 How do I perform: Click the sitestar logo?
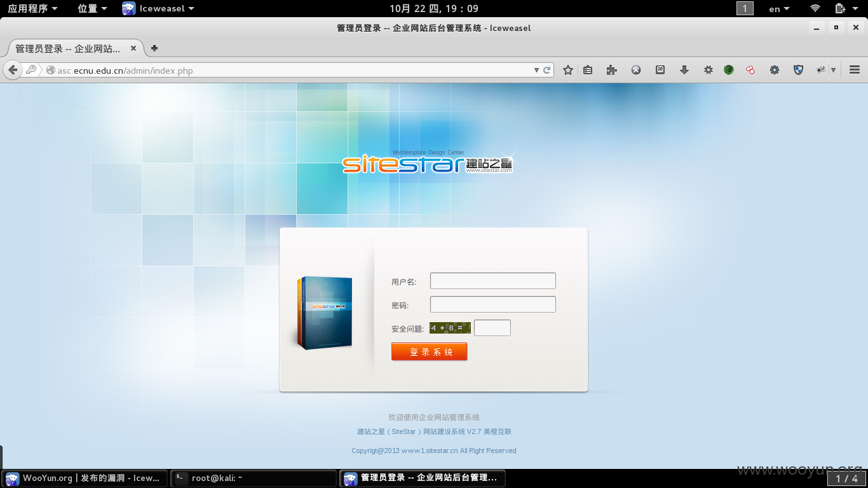tap(428, 163)
